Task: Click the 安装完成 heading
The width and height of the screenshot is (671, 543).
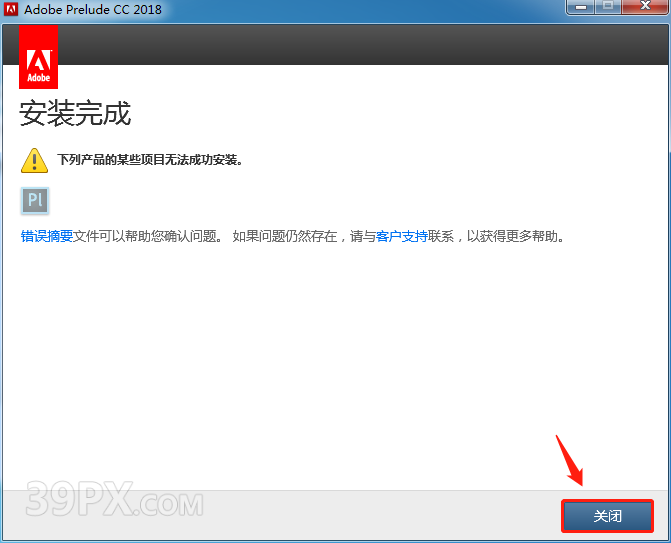Action: coord(75,114)
